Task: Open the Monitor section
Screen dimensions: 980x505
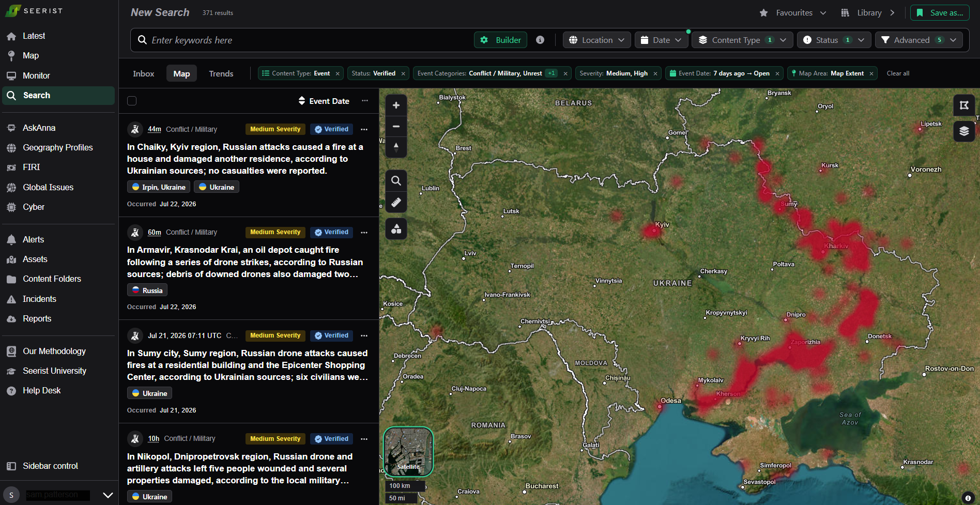Action: click(x=36, y=75)
